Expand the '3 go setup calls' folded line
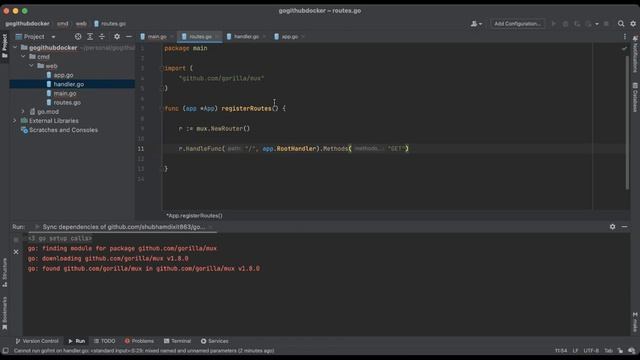Screen dimensions: 640x360 click(60, 238)
